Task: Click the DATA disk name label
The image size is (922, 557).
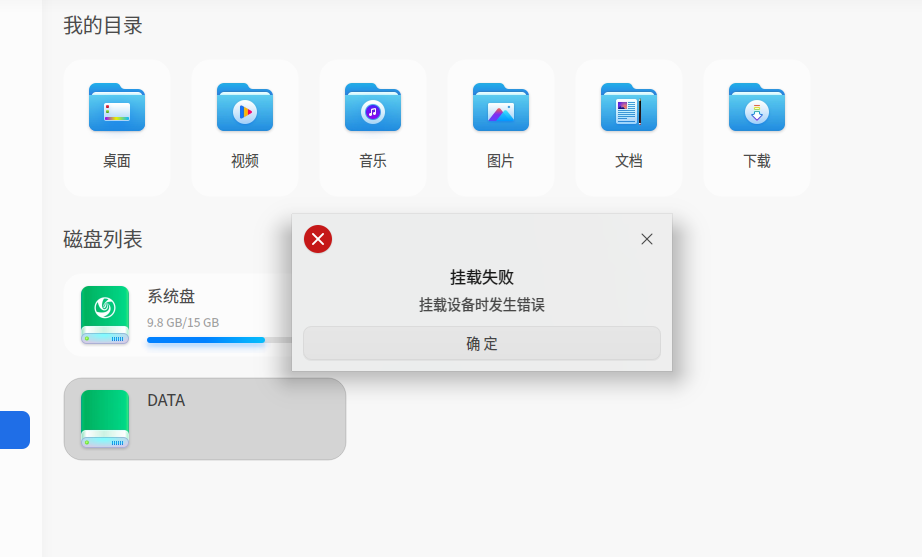Action: [166, 401]
